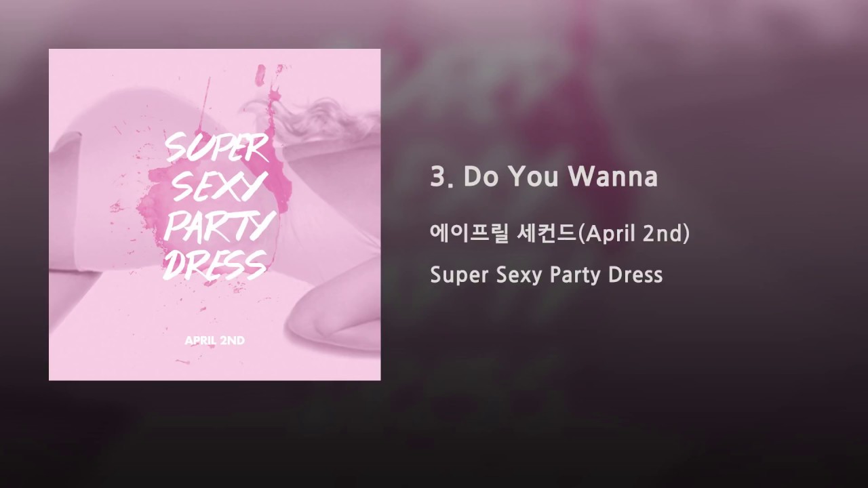Select the song title '3. Do You Wanna'
The image size is (868, 488).
click(x=544, y=177)
